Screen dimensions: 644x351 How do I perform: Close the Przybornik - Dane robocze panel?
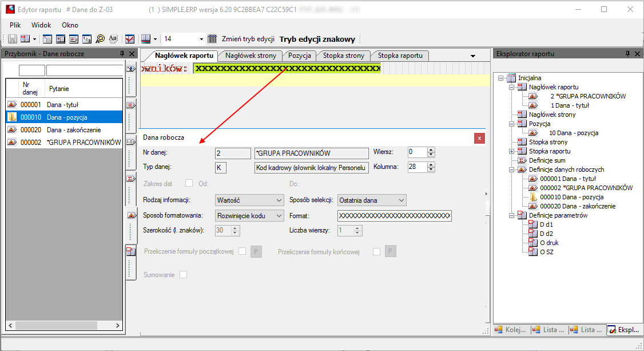pos(132,54)
